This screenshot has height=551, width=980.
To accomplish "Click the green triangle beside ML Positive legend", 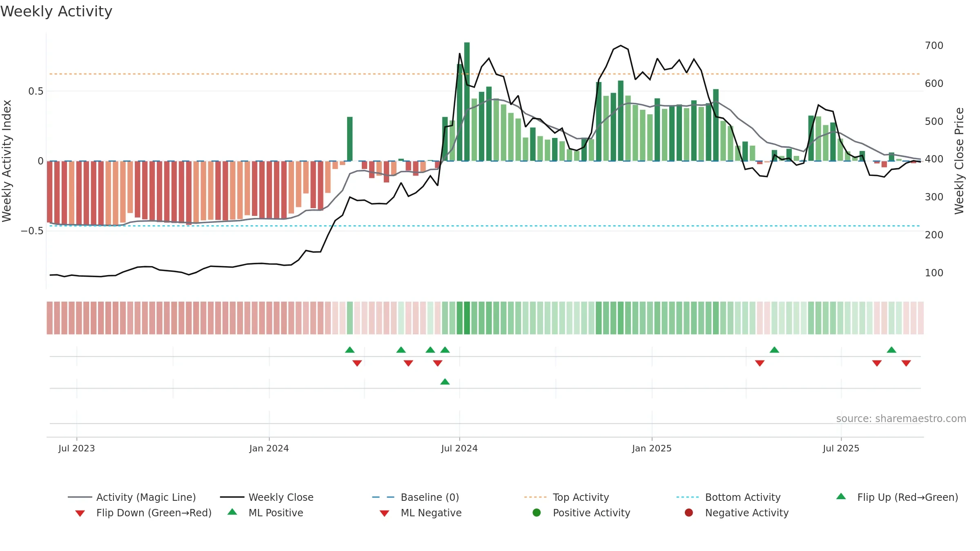I will [x=232, y=512].
